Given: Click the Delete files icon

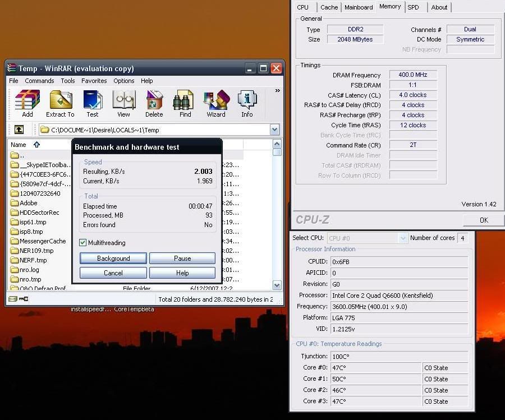Looking at the screenshot, I should click(154, 103).
